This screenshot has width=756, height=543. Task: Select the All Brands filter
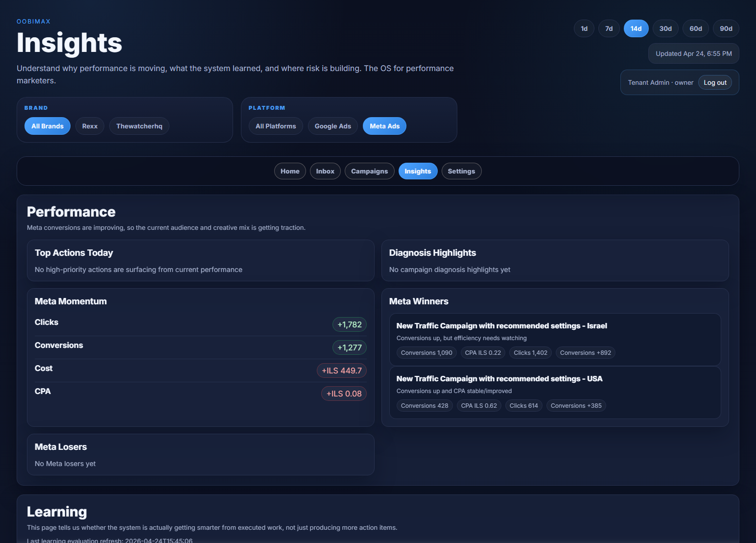pyautogui.click(x=47, y=126)
